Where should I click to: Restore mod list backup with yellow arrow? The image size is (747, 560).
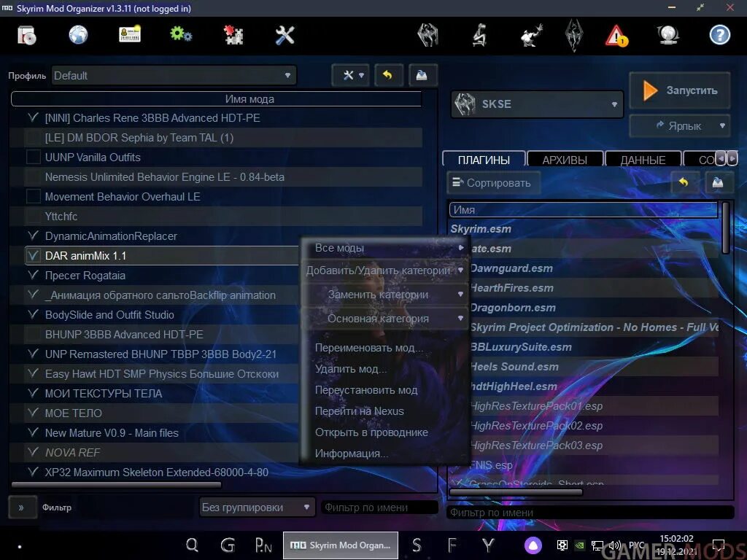[x=388, y=75]
